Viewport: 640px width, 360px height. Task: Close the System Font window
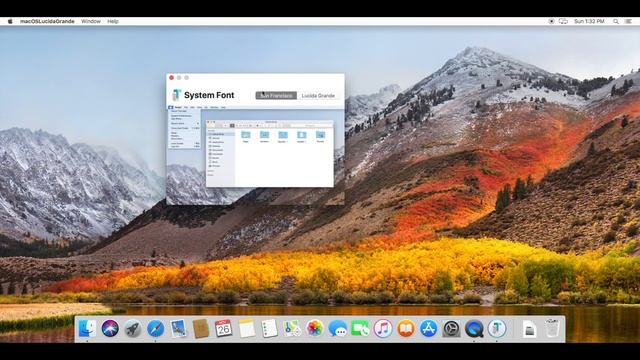(171, 78)
